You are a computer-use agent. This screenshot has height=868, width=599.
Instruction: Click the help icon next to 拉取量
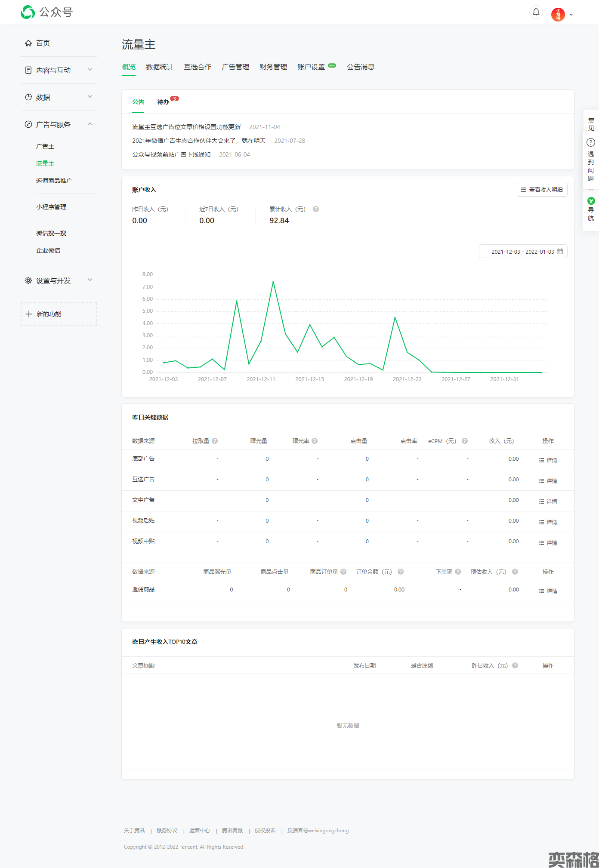215,441
